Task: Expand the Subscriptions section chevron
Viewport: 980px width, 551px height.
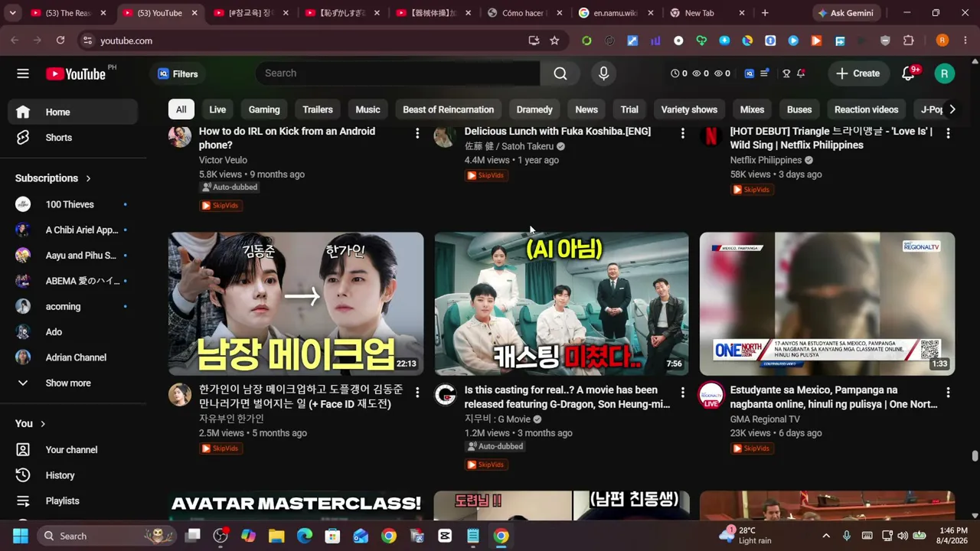Action: [88, 178]
